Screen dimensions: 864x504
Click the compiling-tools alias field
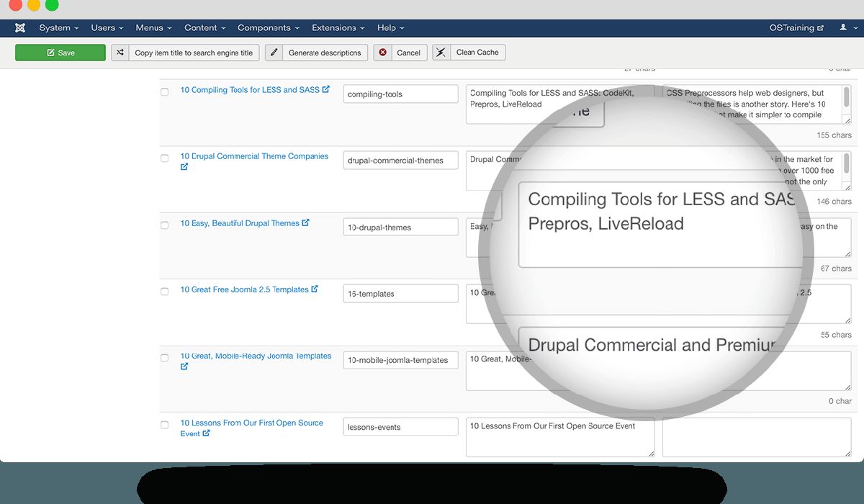[x=401, y=94]
